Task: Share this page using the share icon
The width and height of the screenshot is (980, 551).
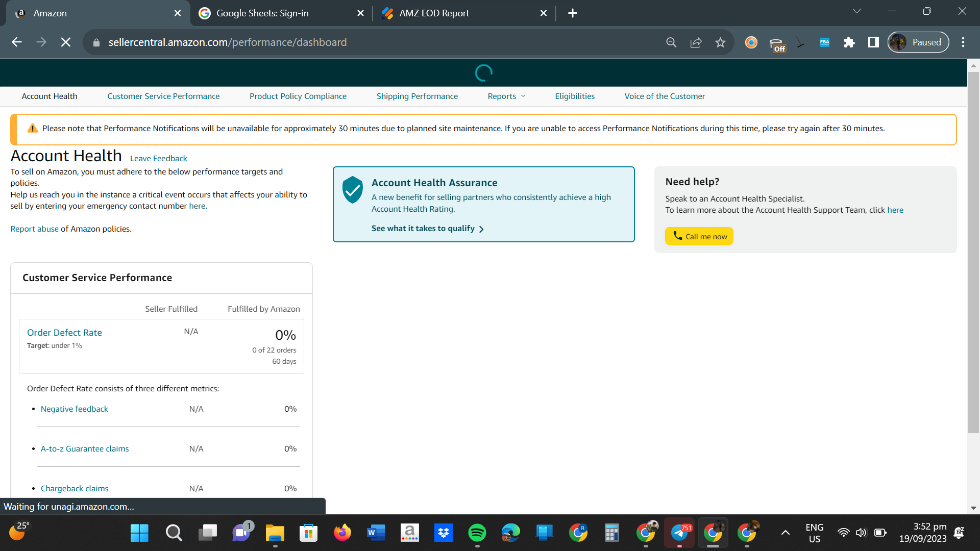Action: click(696, 42)
